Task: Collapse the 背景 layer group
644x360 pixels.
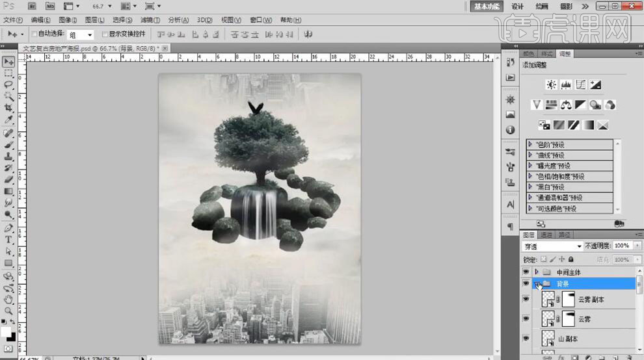Action: (x=537, y=283)
